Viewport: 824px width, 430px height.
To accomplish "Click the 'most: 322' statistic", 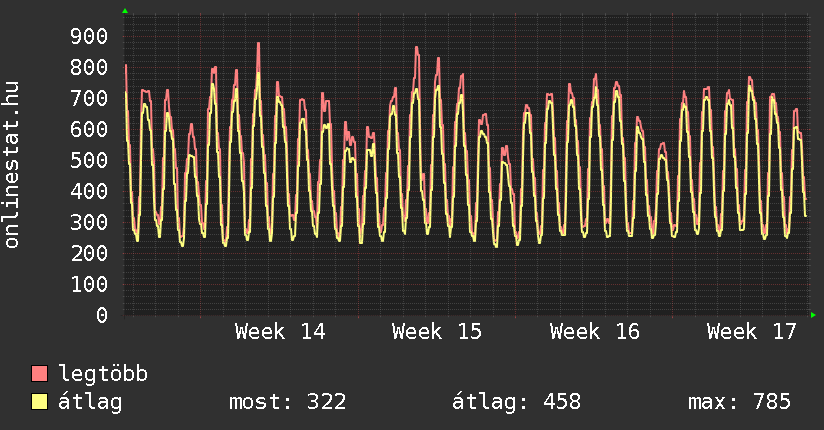I will [288, 402].
